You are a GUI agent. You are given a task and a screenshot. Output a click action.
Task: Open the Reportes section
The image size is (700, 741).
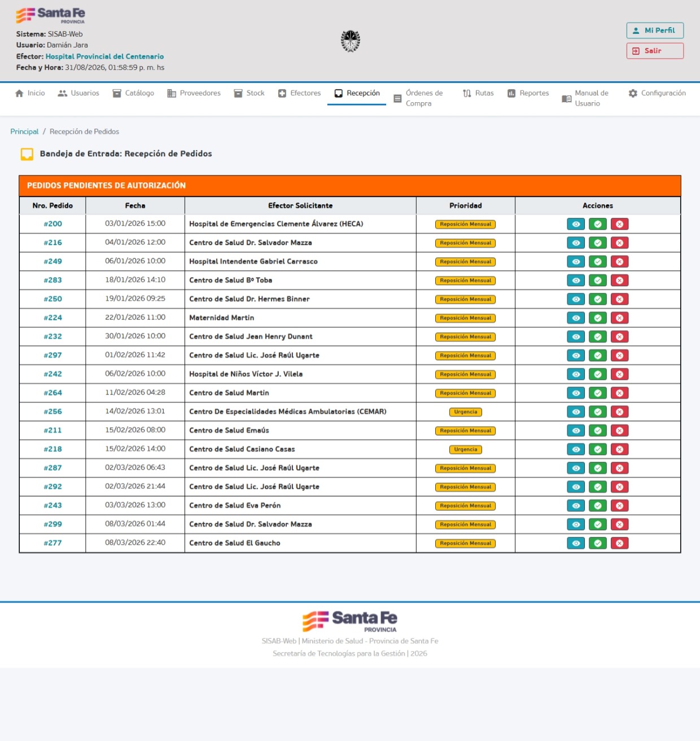[x=528, y=93]
